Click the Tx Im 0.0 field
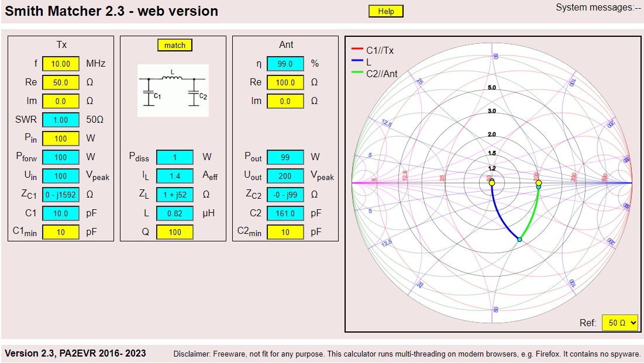 (x=61, y=101)
